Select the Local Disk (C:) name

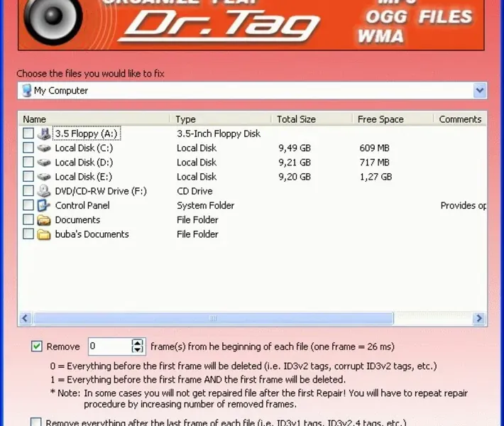(84, 148)
